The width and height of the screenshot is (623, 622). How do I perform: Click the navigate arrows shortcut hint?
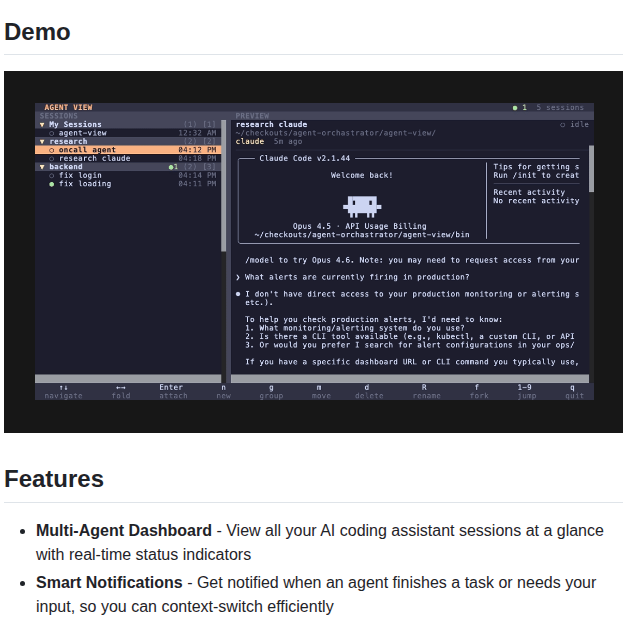coord(64,391)
